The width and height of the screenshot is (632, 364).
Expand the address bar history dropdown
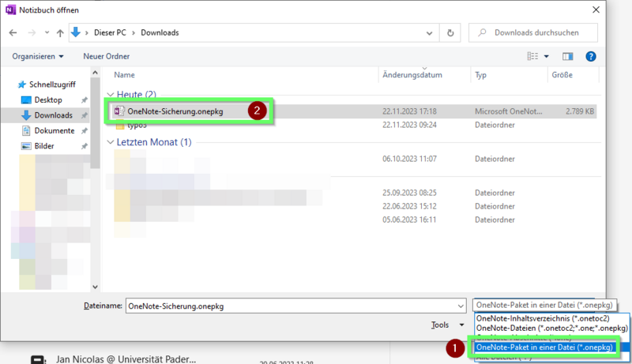point(429,33)
